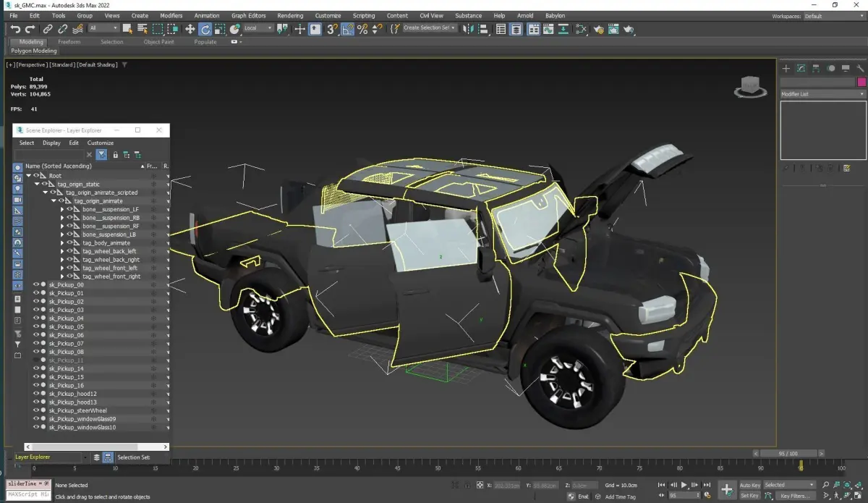Open the Create Selection Set dropdown
Viewport: 868px width, 503px height.
430,28
